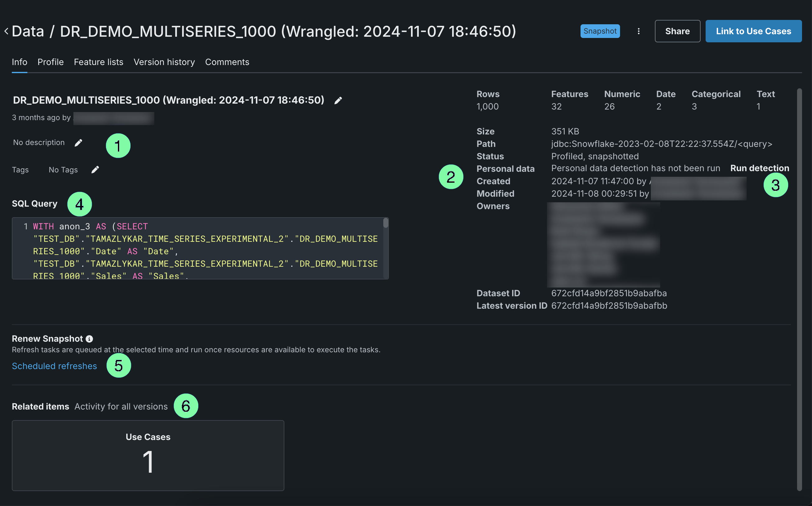812x506 pixels.
Task: Click Link to Use Cases button
Action: tap(753, 31)
